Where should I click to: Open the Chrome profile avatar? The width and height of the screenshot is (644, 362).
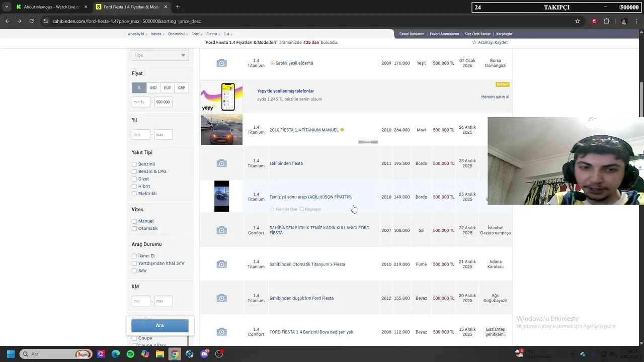pyautogui.click(x=624, y=21)
